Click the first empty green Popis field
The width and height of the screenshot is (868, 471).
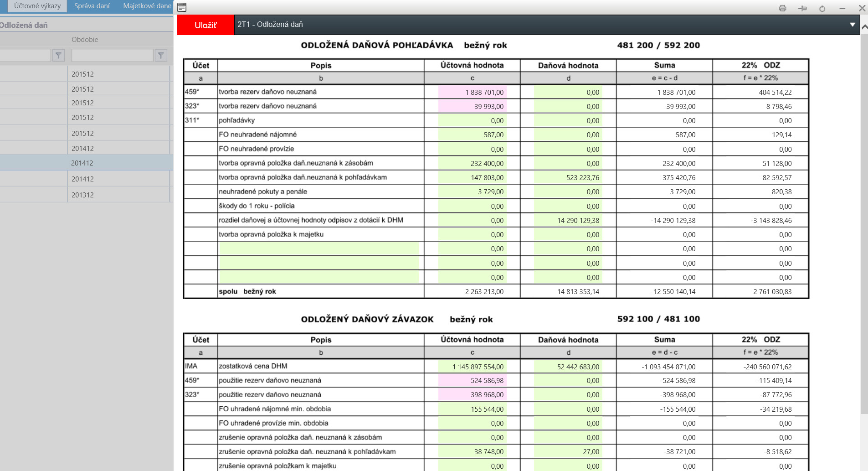point(319,248)
